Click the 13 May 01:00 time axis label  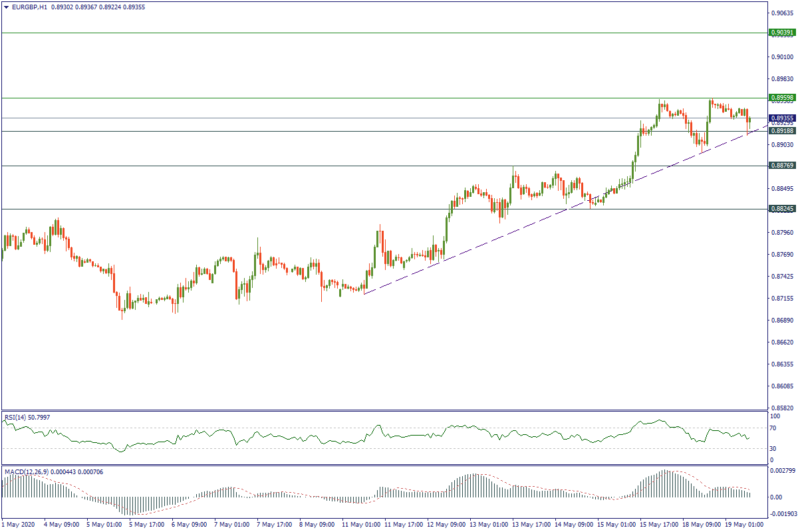[490, 525]
